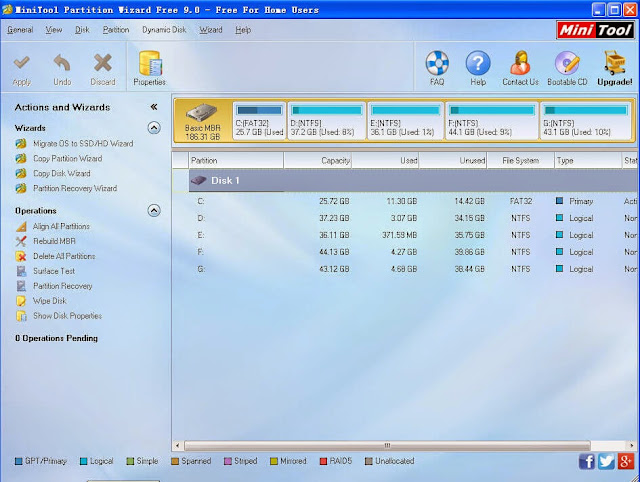This screenshot has width=640, height=482.
Task: Sort by the Type column header
Action: tap(588, 160)
